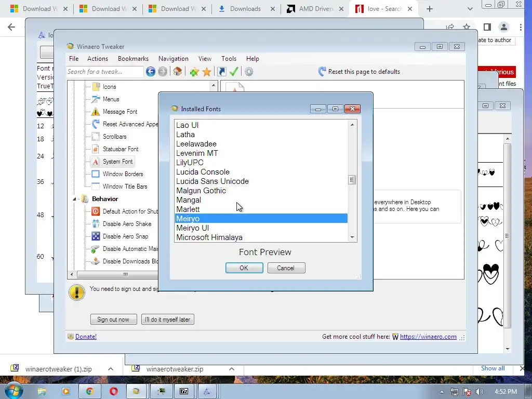This screenshot has width=532, height=399.
Task: Open winaerotweaker.zip download options chevron
Action: [x=232, y=369]
